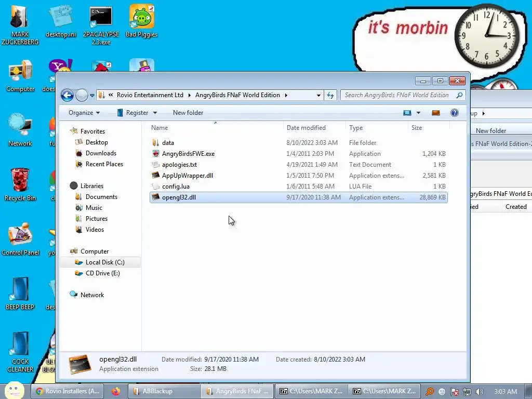The height and width of the screenshot is (399, 532).
Task: Open the Action Center flag tray icon
Action: pos(455,392)
